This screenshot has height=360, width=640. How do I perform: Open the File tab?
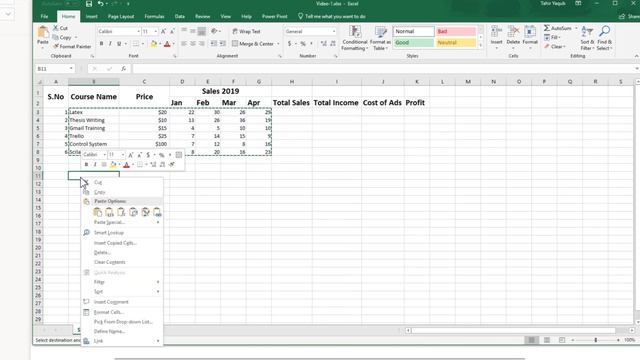pyautogui.click(x=44, y=16)
